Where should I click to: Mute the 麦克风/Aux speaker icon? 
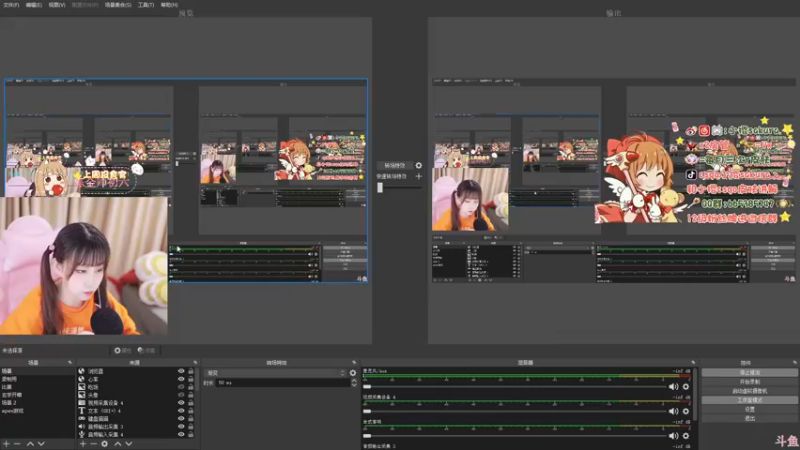click(x=673, y=387)
